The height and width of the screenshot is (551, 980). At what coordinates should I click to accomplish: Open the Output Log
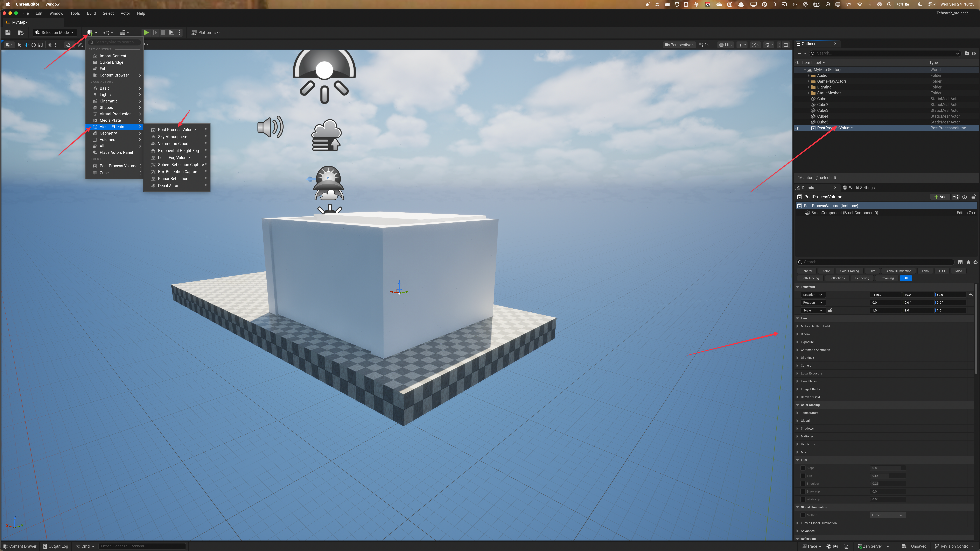56,546
